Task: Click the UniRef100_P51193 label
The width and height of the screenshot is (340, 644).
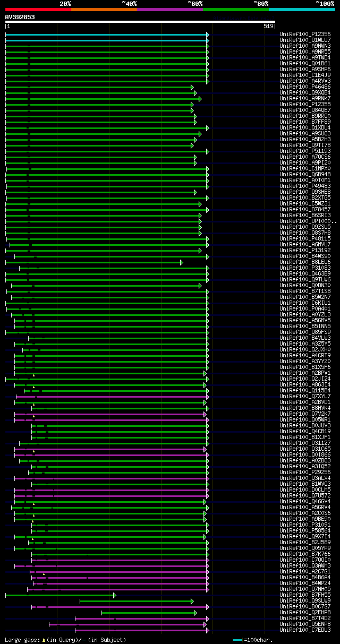Action: tap(305, 151)
